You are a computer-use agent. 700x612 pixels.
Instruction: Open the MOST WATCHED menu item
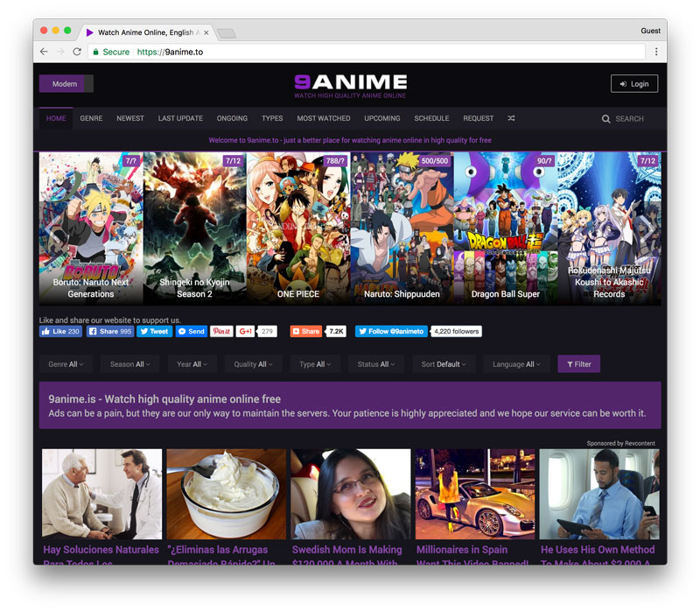(324, 118)
